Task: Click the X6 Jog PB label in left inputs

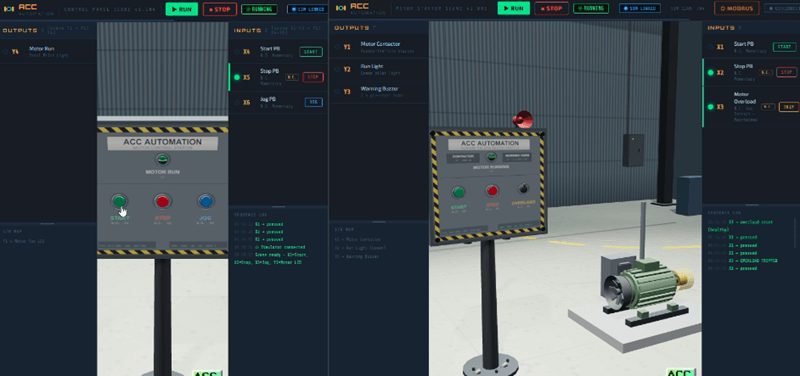Action: [x=268, y=99]
